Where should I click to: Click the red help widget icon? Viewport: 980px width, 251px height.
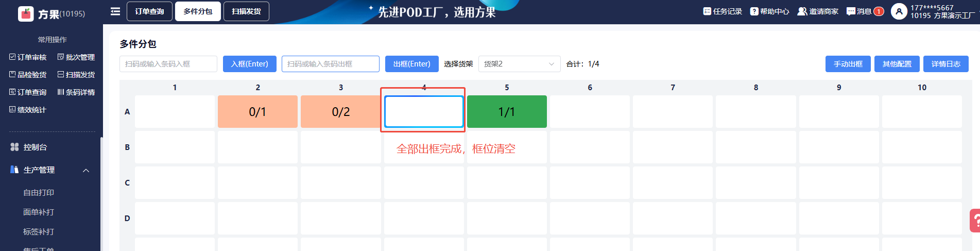click(x=975, y=221)
